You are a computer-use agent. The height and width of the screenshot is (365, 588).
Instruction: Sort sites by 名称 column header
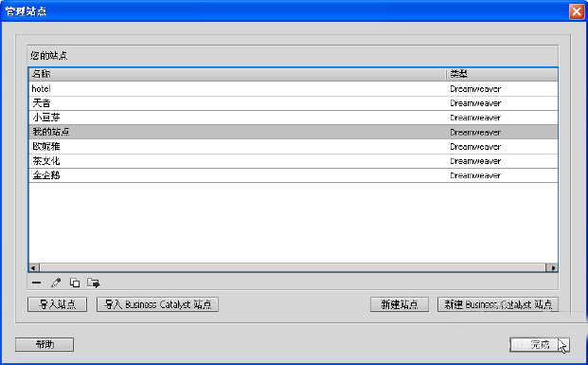tap(238, 74)
